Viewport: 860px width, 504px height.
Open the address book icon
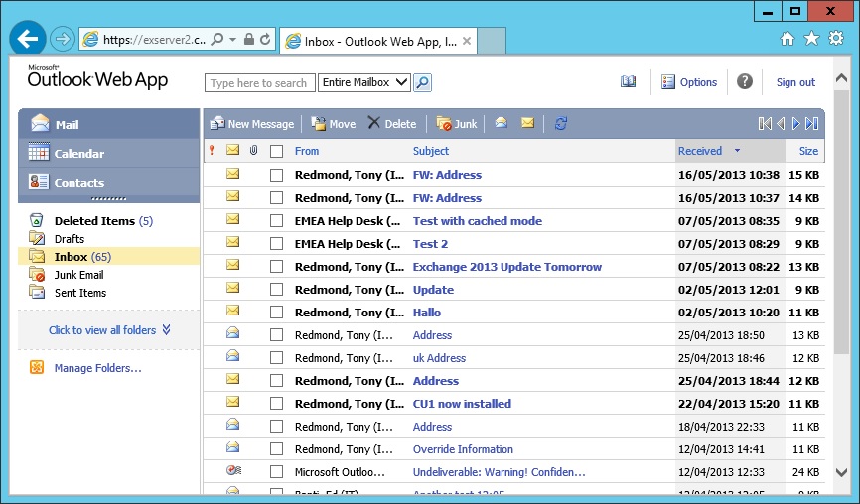628,82
